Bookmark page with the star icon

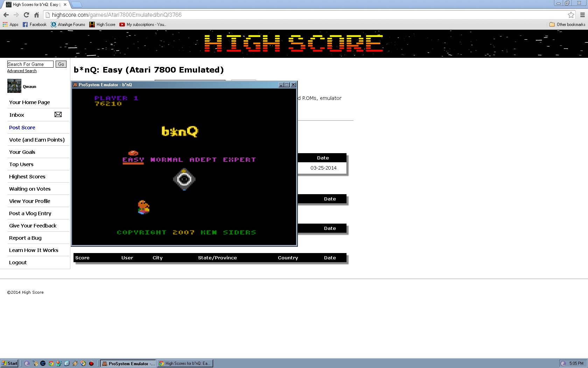tap(571, 15)
